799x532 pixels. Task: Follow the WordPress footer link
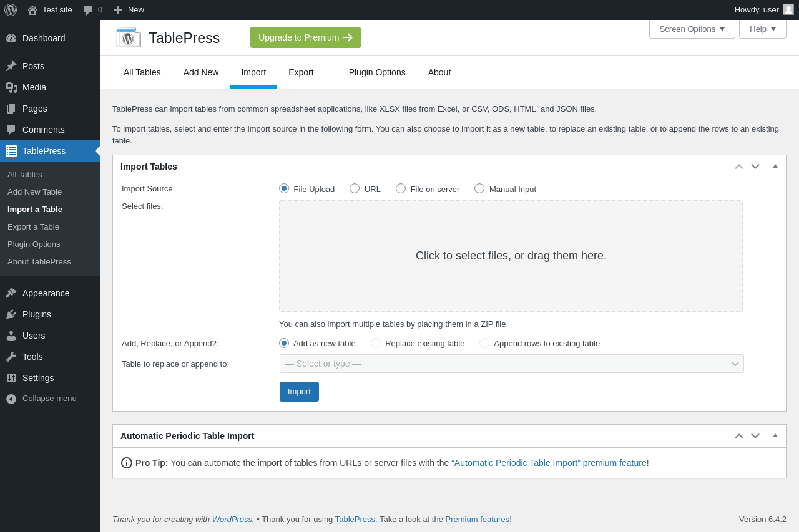pos(232,519)
